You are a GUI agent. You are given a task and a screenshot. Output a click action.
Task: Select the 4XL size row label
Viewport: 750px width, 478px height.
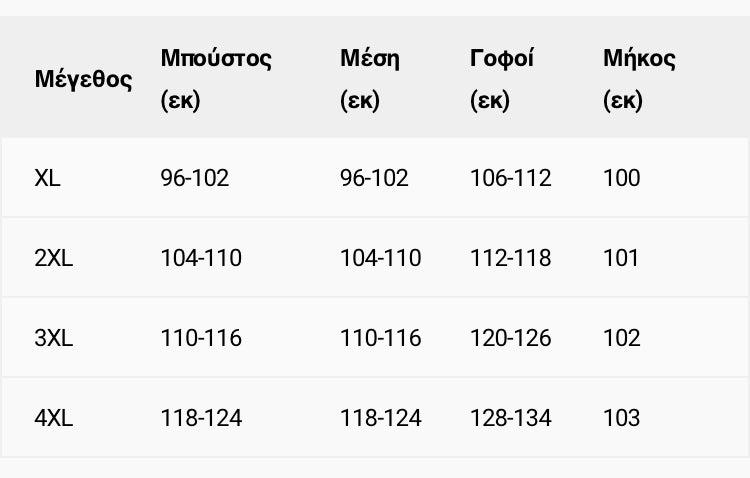[54, 418]
